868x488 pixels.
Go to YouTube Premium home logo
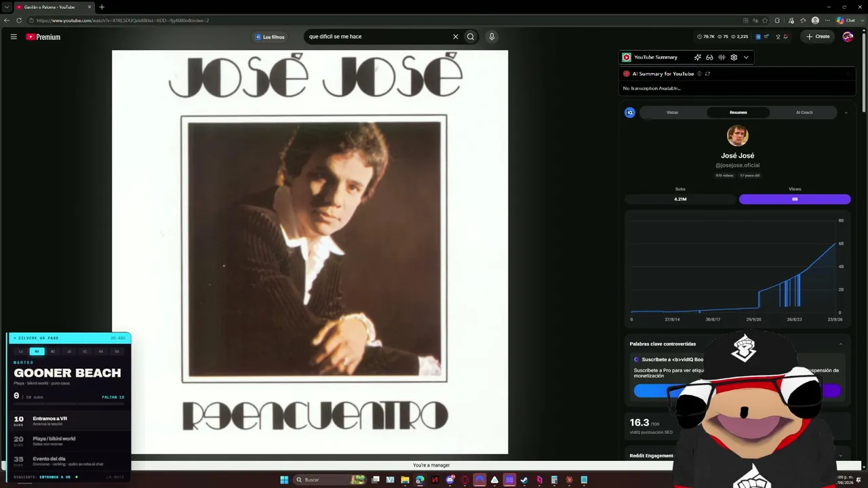click(x=43, y=37)
